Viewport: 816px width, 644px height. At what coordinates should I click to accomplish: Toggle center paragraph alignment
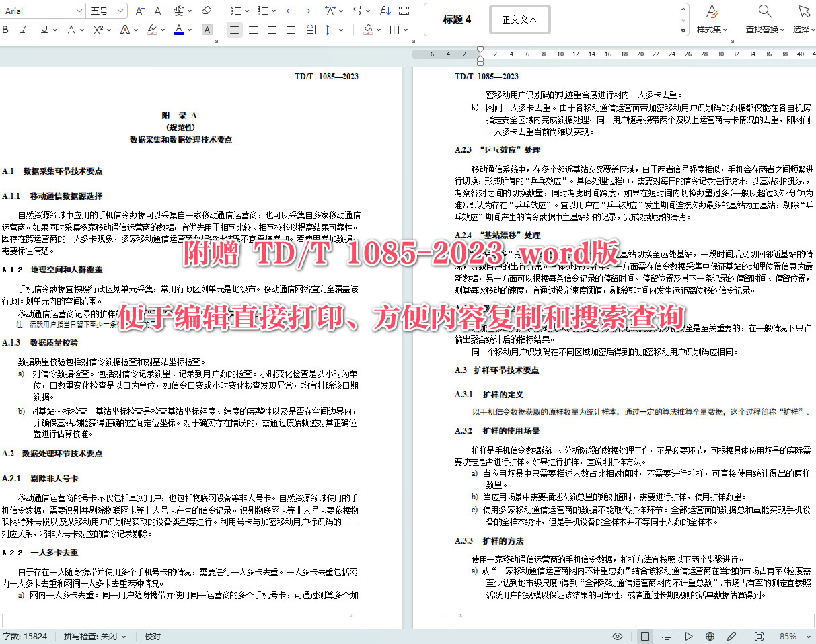point(253,30)
